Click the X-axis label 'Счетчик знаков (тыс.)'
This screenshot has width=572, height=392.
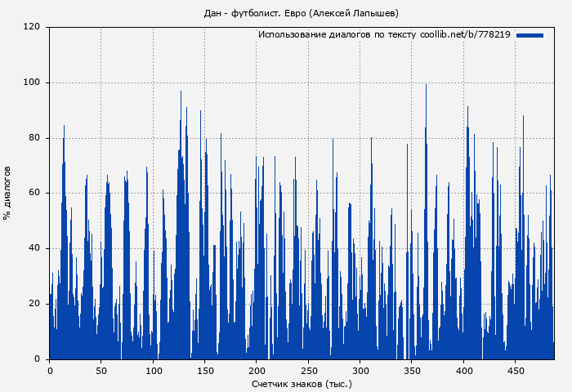pos(302,383)
